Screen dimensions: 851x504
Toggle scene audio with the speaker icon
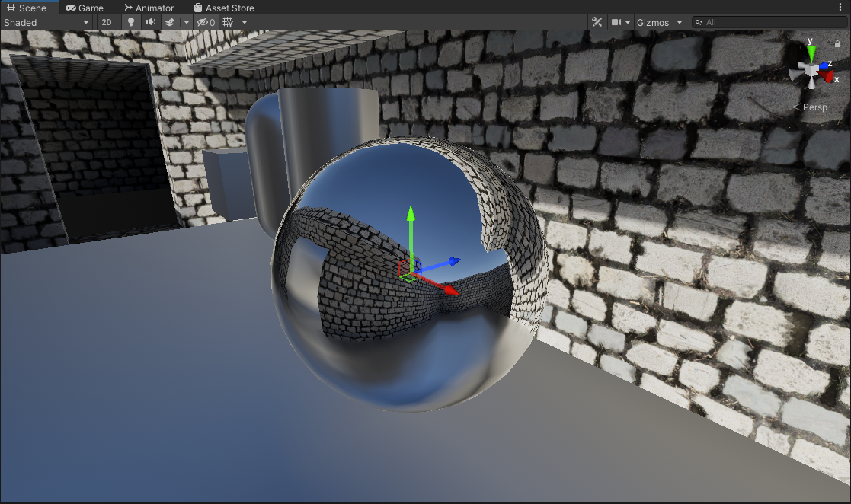(x=151, y=22)
